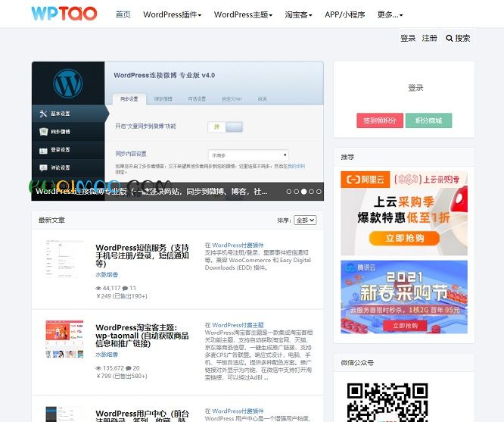Click the WPTAO site logo
The image size is (504, 422).
64,14
